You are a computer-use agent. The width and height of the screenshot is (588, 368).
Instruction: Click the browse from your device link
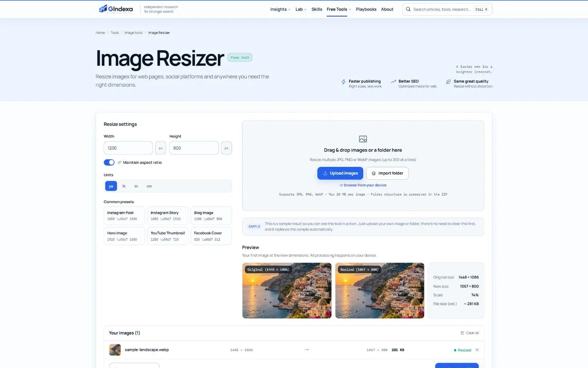pyautogui.click(x=365, y=185)
